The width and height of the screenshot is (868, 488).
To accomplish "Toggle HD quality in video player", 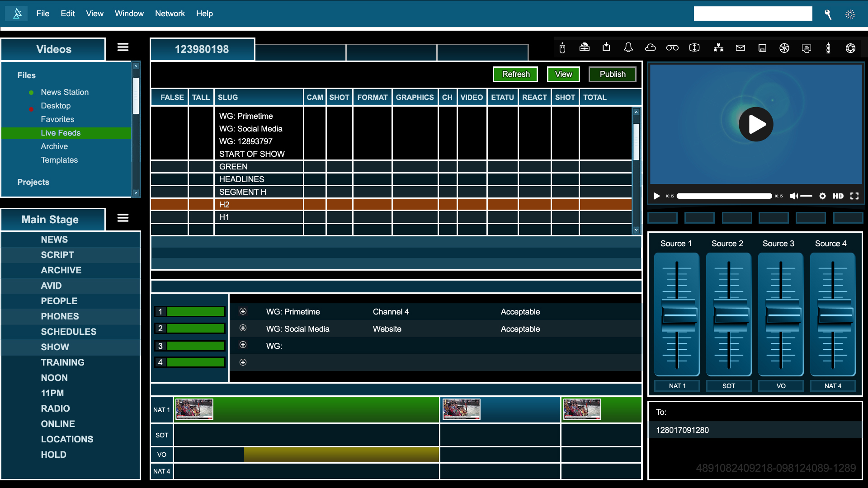I will click(838, 196).
